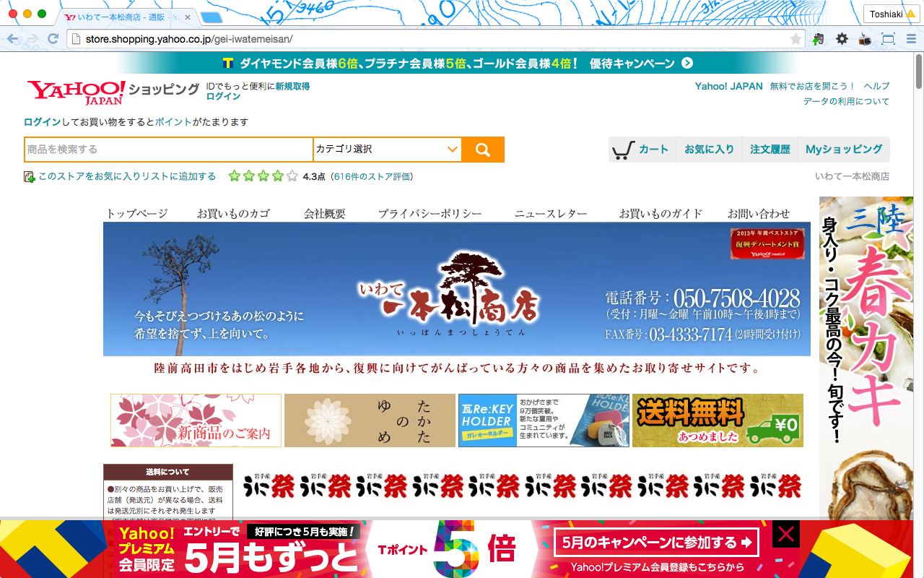This screenshot has width=924, height=578.
Task: Go back with the browser back arrow
Action: pos(13,39)
